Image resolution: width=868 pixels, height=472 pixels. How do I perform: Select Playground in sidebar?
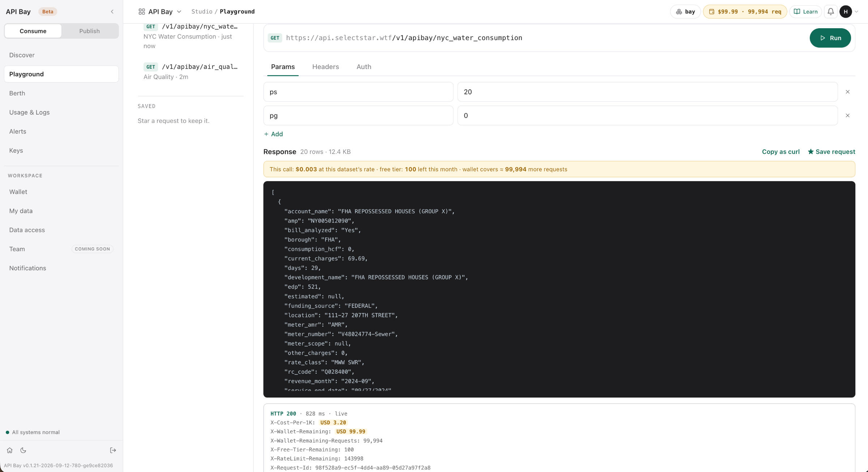tap(61, 74)
